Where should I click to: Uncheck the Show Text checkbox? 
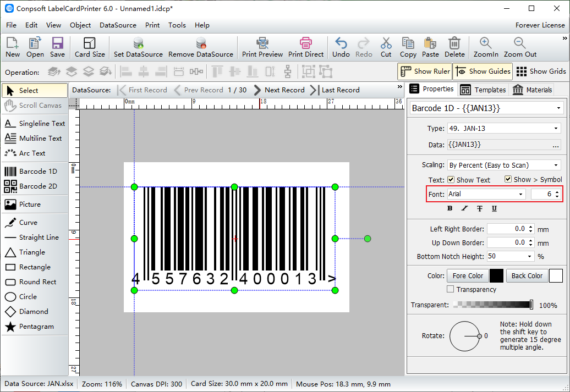tap(451, 179)
